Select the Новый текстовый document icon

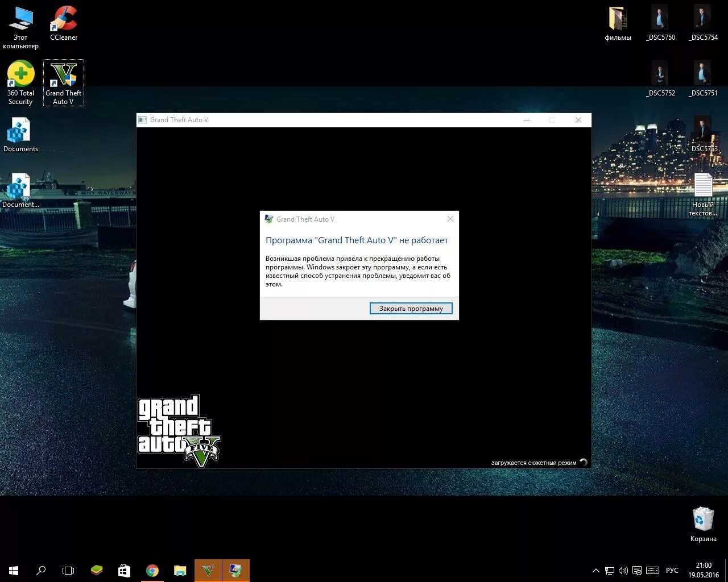click(x=703, y=194)
